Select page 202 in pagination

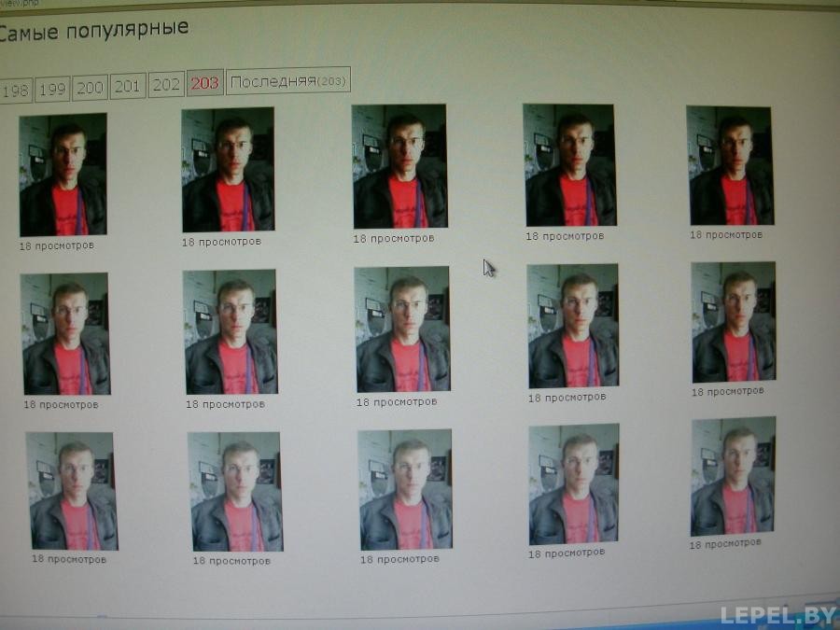tap(166, 85)
